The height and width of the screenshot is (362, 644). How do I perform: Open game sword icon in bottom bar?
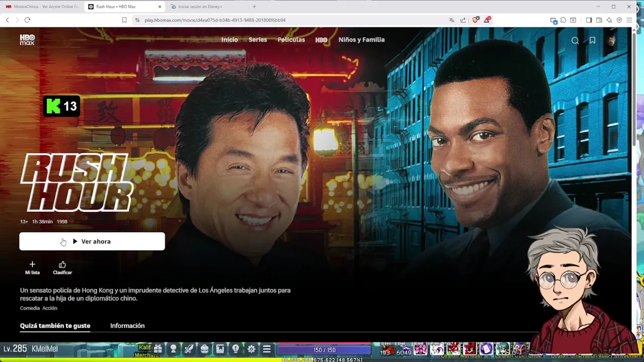189,349
